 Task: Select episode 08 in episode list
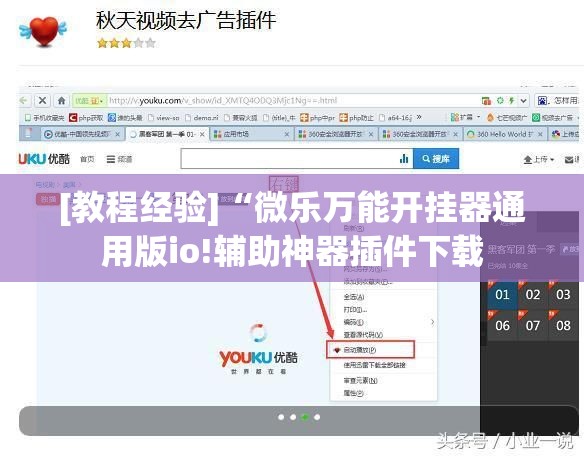pyautogui.click(x=564, y=326)
